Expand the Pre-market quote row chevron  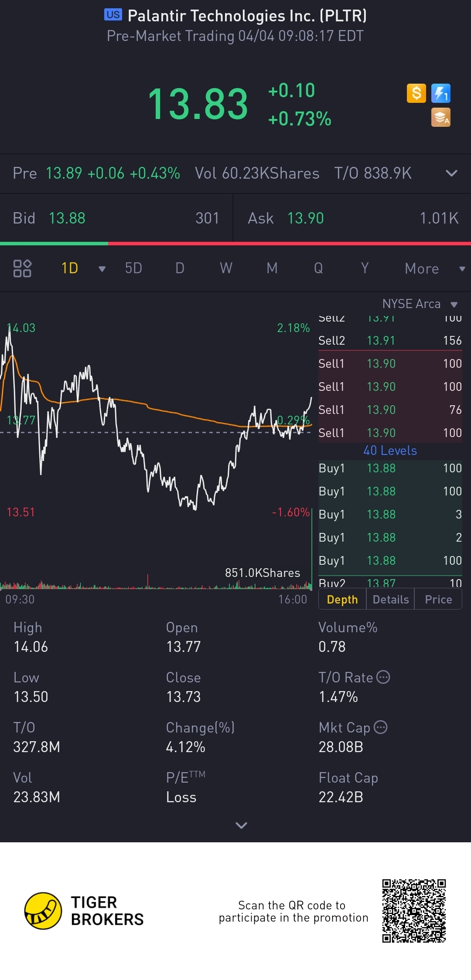[x=452, y=173]
